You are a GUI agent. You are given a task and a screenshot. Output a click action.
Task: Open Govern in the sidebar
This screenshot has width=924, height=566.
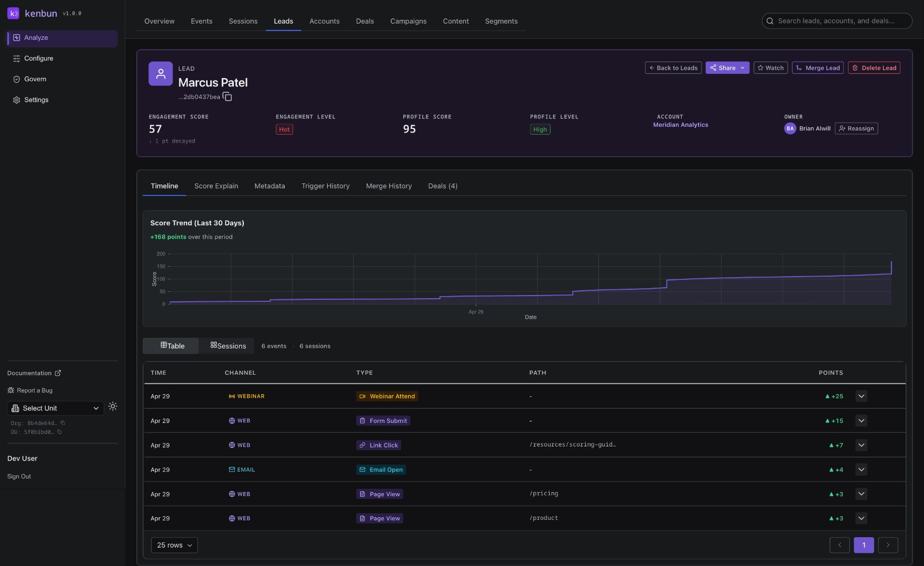[x=62, y=79]
